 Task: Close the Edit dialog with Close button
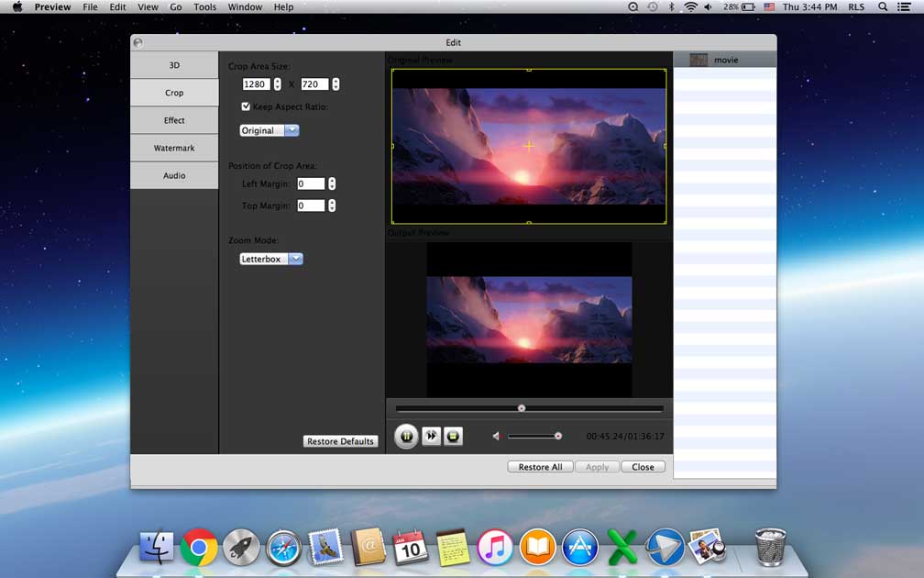pos(643,466)
